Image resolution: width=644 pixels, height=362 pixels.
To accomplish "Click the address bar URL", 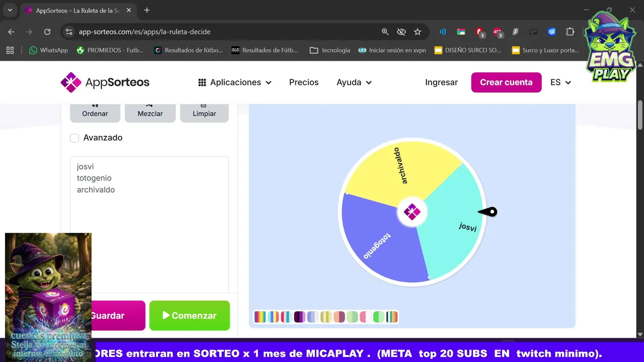I will (x=145, y=32).
